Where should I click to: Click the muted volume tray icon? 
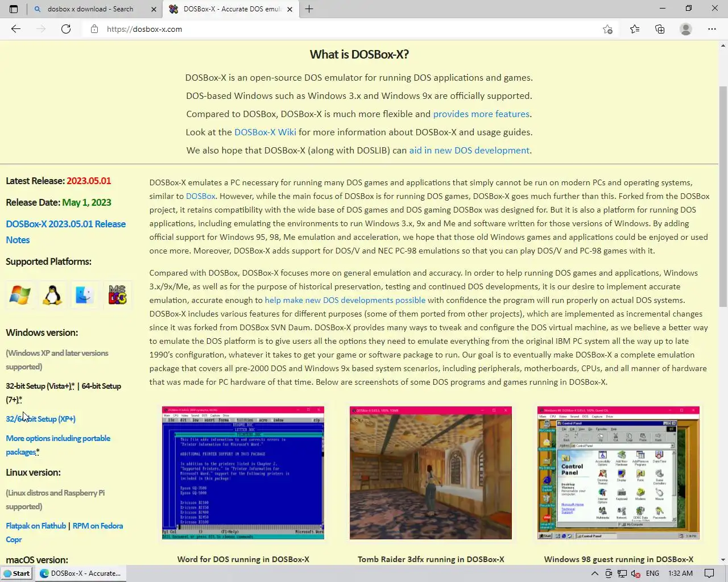(636, 573)
